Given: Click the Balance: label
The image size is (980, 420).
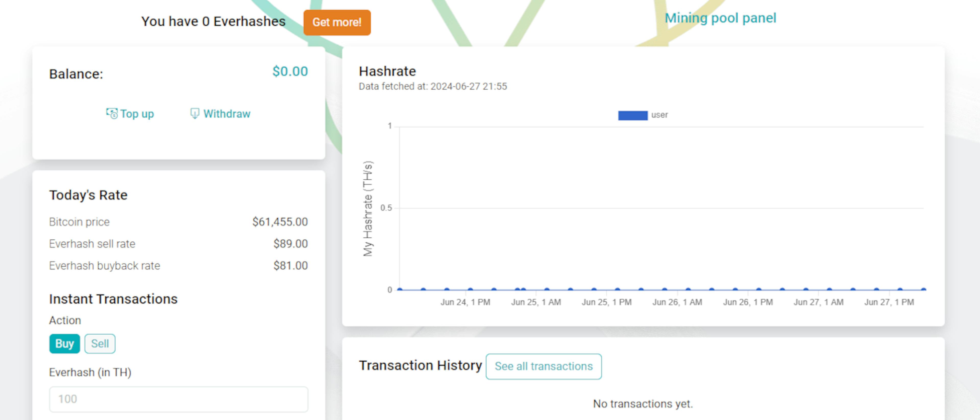Looking at the screenshot, I should [x=76, y=74].
